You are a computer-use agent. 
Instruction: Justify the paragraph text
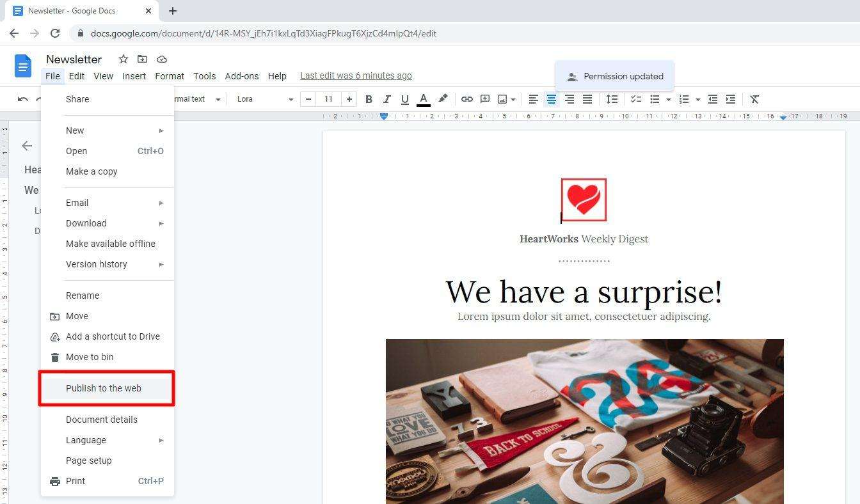pos(587,99)
